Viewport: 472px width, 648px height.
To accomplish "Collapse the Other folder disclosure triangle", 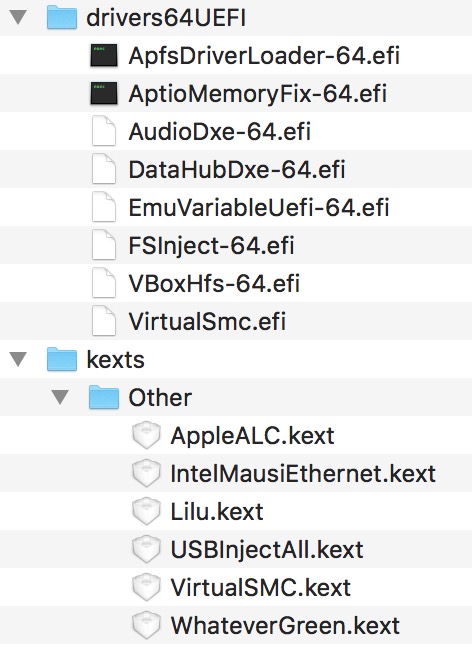I will tap(60, 398).
